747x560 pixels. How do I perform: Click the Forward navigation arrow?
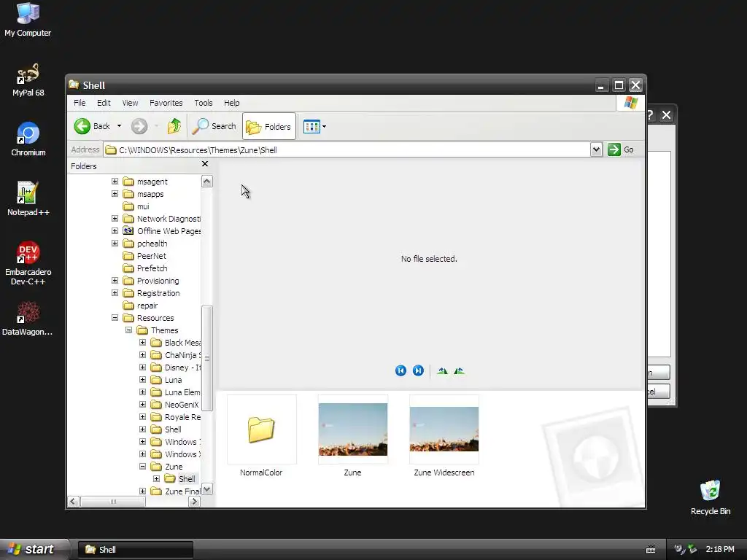click(139, 126)
